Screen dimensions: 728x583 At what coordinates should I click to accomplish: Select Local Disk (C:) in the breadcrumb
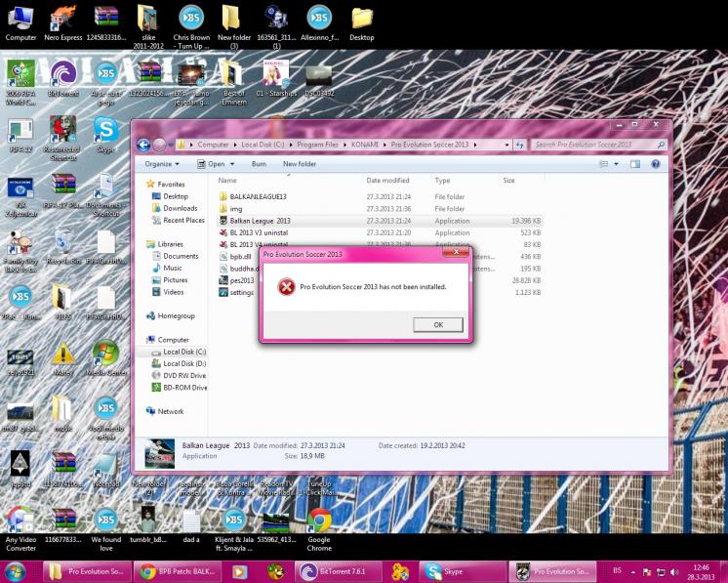pyautogui.click(x=263, y=145)
